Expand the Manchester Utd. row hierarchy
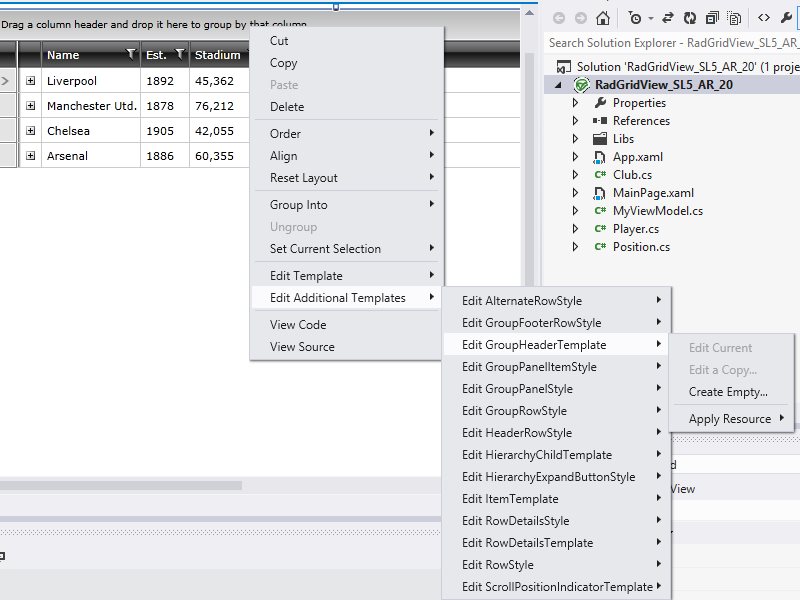 [31, 106]
